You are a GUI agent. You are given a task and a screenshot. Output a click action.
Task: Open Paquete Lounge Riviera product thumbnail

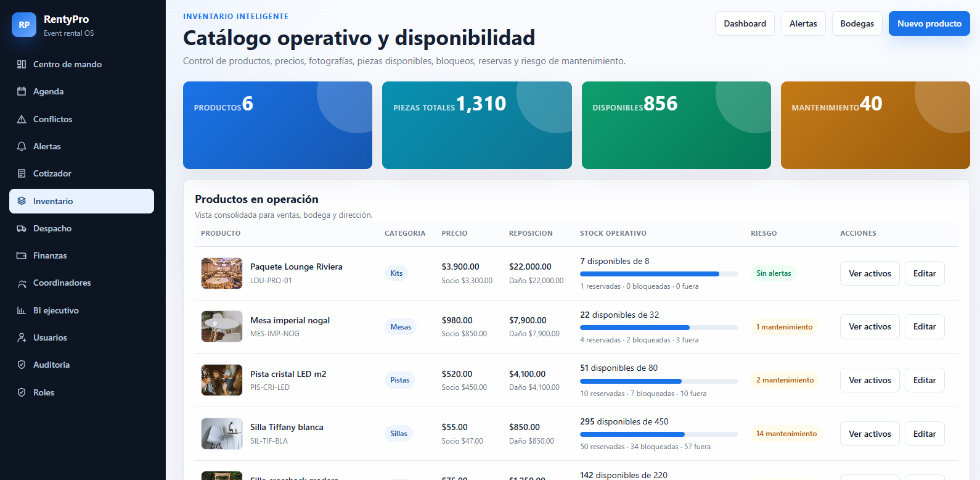[222, 273]
